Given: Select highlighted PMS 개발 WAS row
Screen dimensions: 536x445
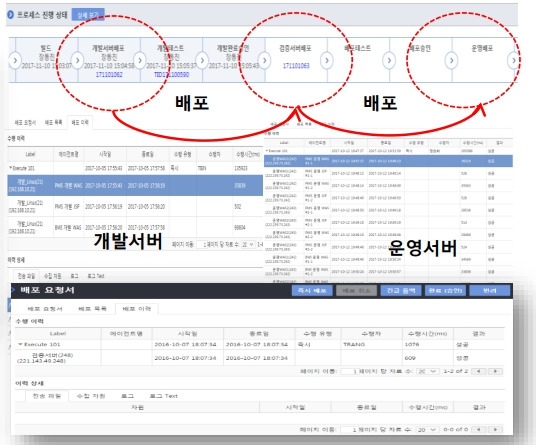Looking at the screenshot, I should click(x=135, y=185).
